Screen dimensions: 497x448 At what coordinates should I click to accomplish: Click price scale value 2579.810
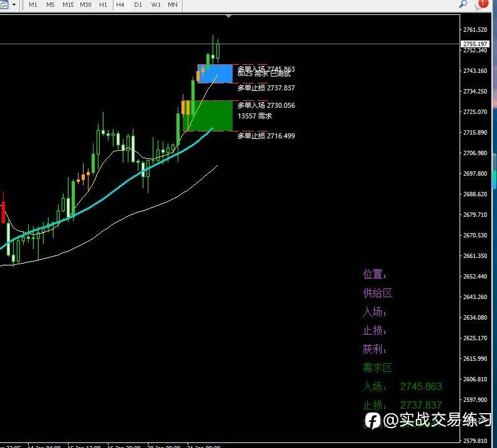point(475,441)
